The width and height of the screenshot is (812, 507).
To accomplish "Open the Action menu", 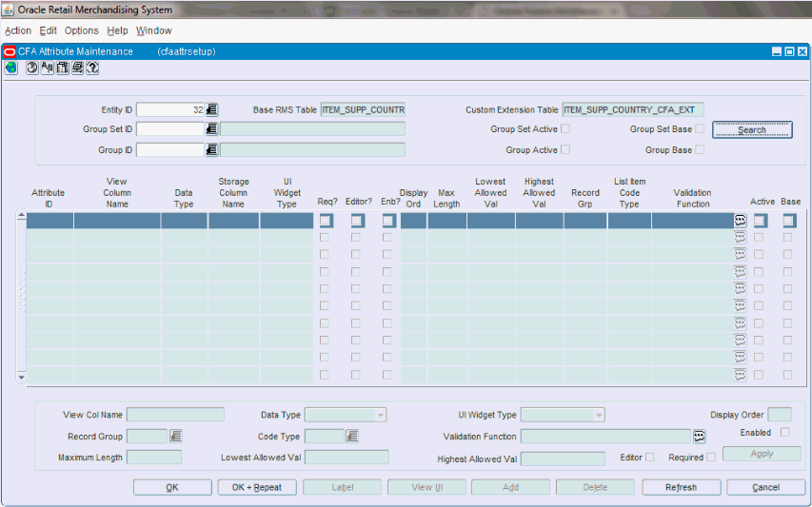I will (x=17, y=30).
